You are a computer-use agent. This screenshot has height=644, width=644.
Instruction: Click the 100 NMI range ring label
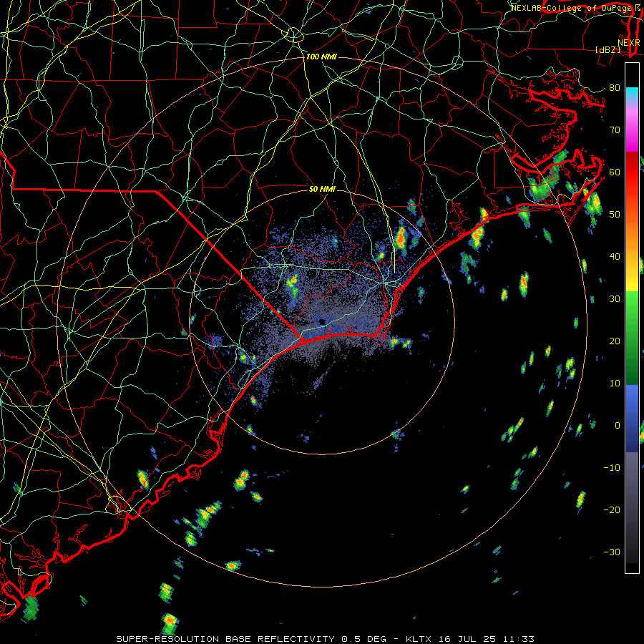tap(321, 57)
